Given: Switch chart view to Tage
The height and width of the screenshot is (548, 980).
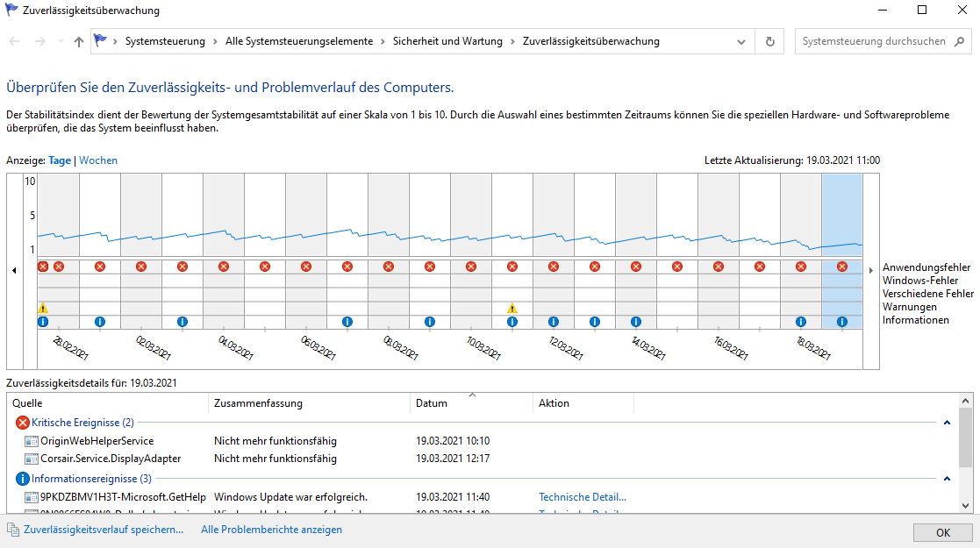Looking at the screenshot, I should click(60, 160).
